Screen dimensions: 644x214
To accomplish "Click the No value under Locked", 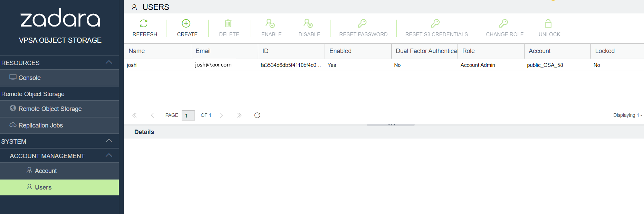I will (x=597, y=65).
